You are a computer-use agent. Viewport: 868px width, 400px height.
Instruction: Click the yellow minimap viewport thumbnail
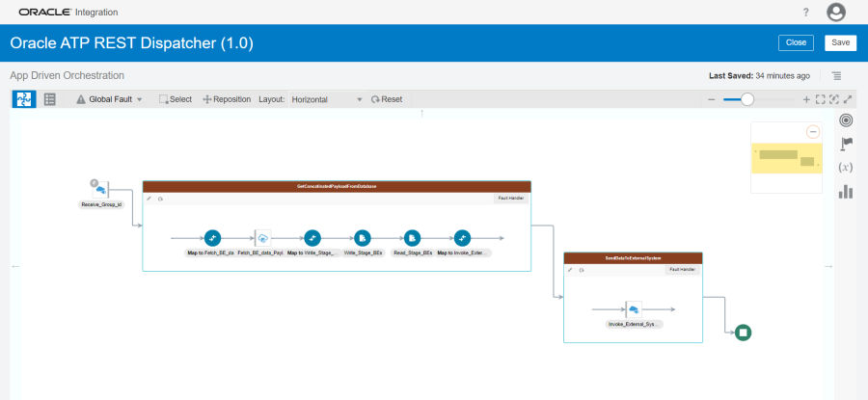pyautogui.click(x=786, y=158)
